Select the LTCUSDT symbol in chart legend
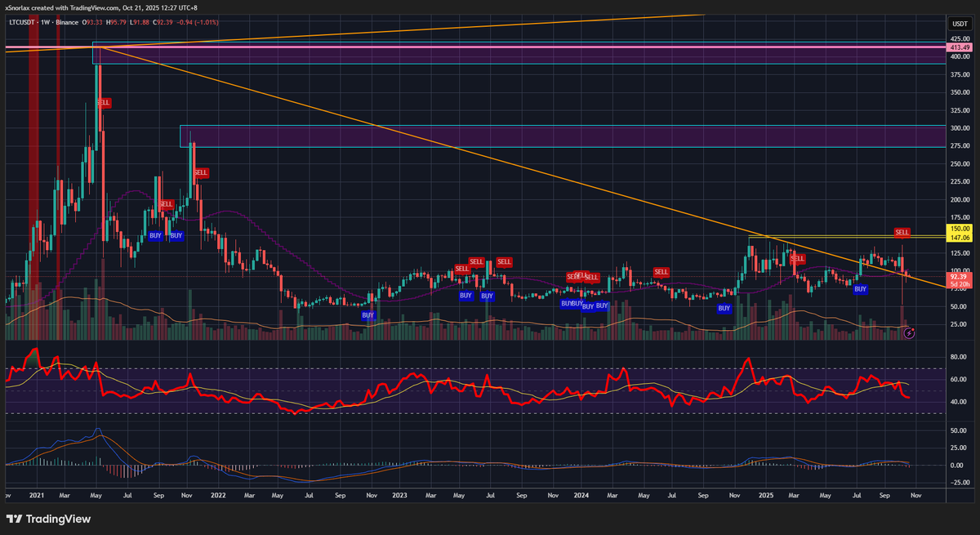980x535 pixels. (x=20, y=25)
